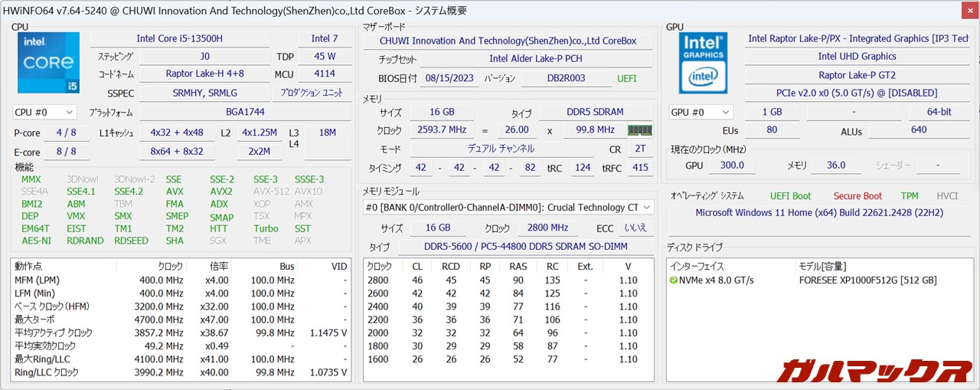Click the AVX-512 feature label
Image resolution: width=980 pixels, height=390 pixels.
click(271, 192)
